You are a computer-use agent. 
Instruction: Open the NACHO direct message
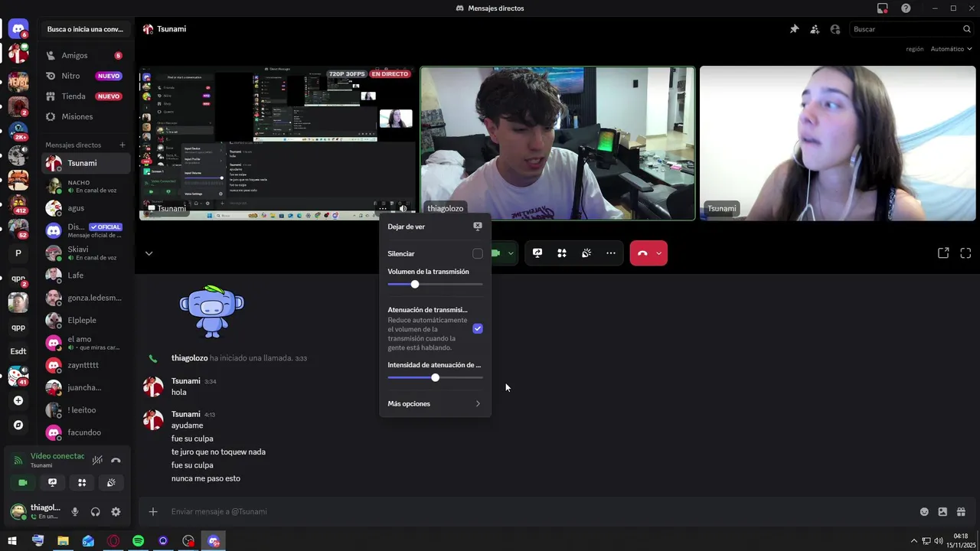coord(87,186)
